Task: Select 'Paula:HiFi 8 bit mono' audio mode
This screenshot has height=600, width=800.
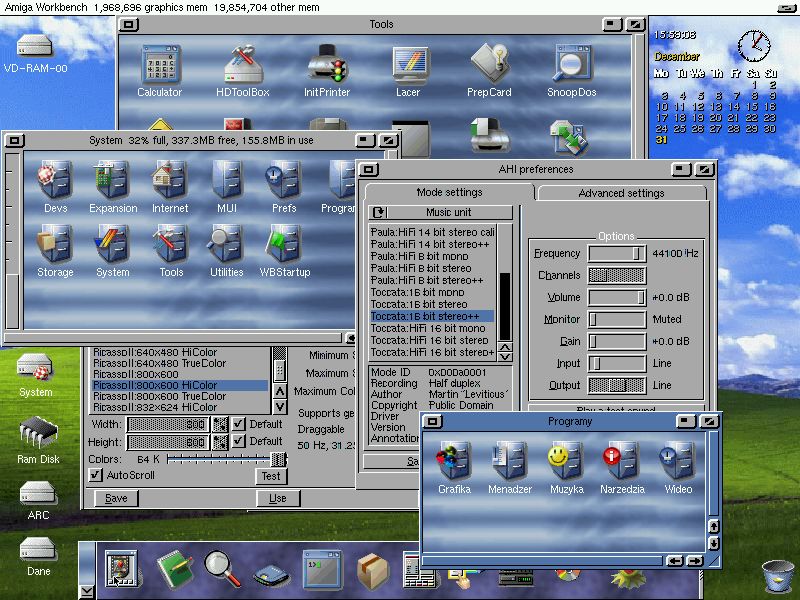Action: 432,256
